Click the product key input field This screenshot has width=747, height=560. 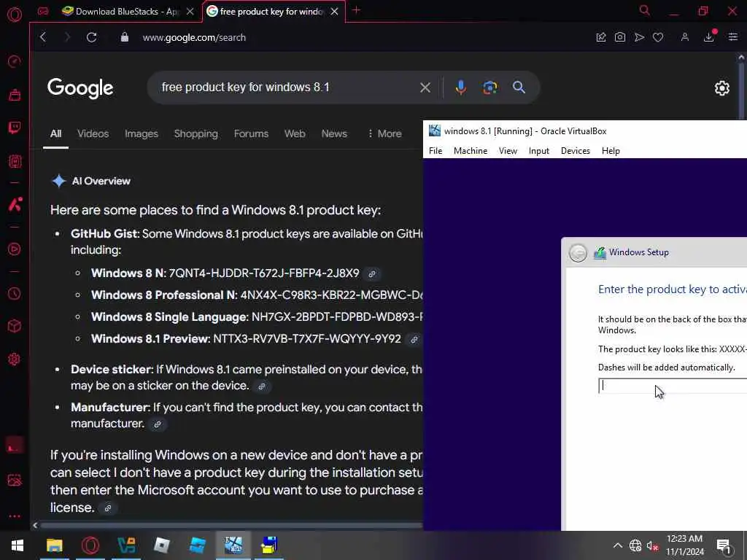[x=672, y=386]
